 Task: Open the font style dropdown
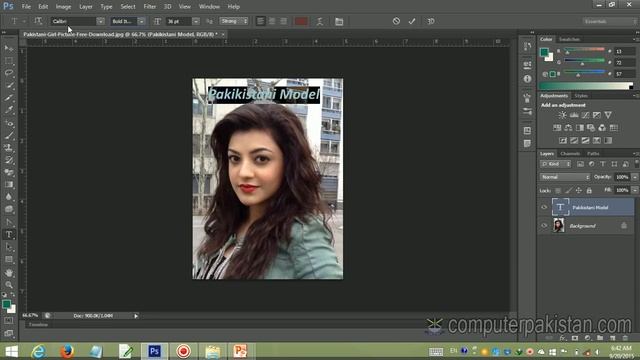coord(141,21)
